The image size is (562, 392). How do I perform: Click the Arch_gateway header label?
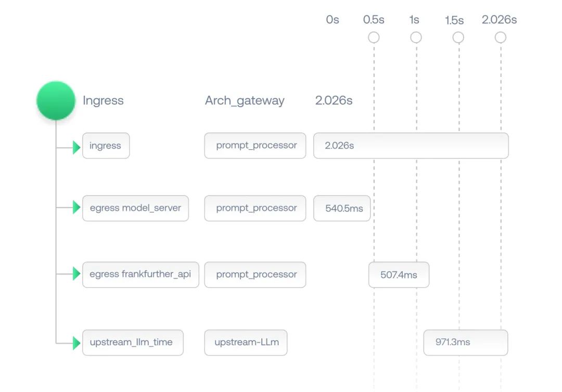[245, 100]
